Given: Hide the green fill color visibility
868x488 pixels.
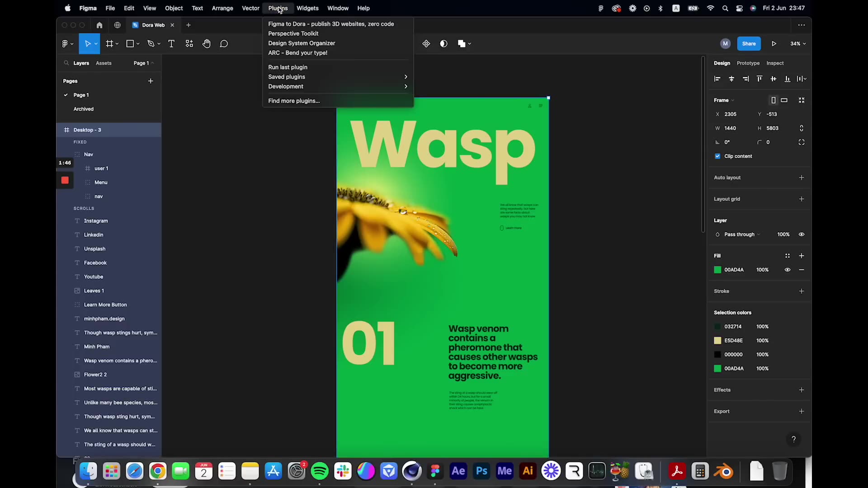Looking at the screenshot, I should 788,270.
